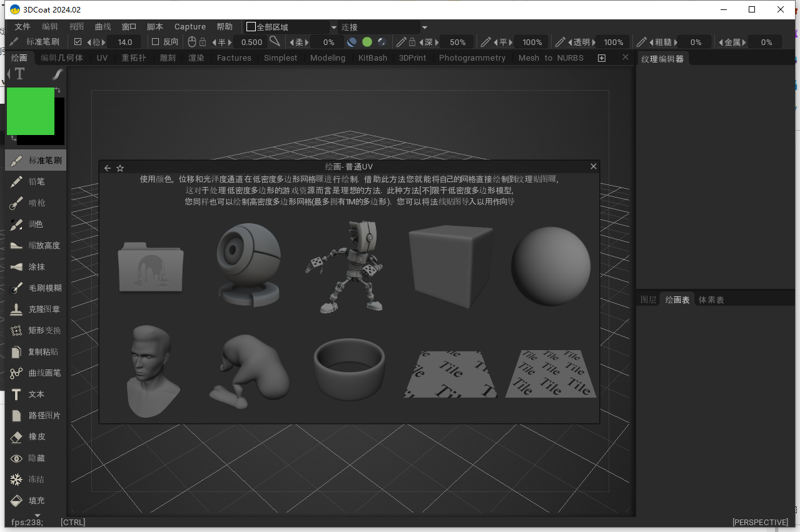Select the 冻结 freeze tool
Screen dimensions: 800x532
coord(36,479)
